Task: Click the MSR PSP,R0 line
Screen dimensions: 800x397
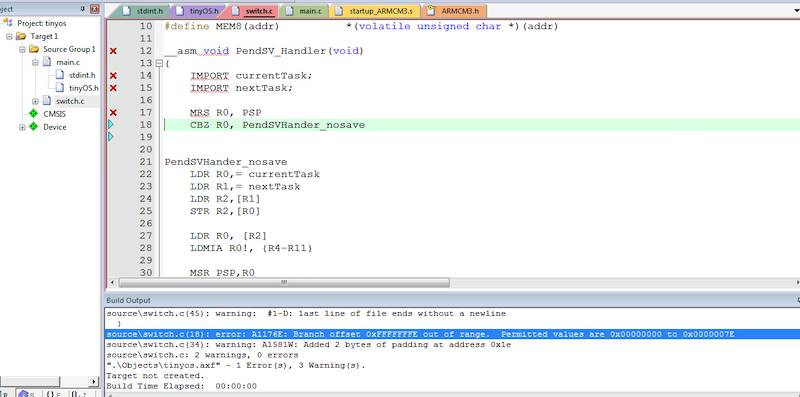Action: click(222, 273)
